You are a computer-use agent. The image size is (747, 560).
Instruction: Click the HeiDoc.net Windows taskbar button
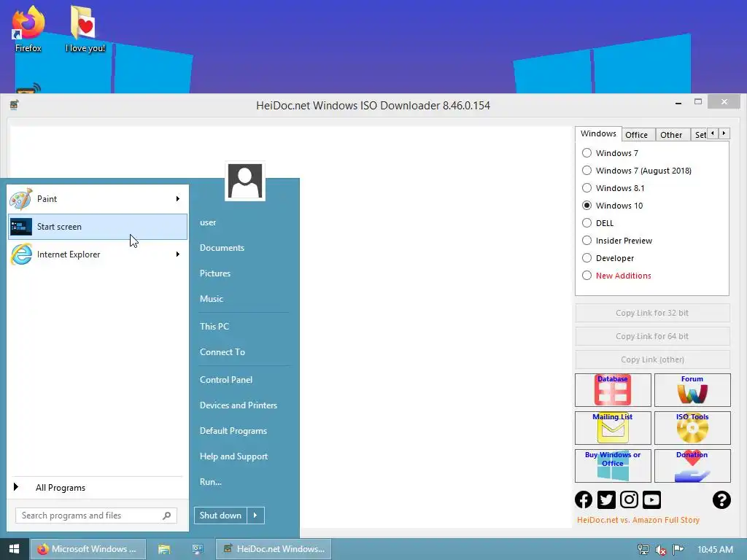pyautogui.click(x=274, y=549)
